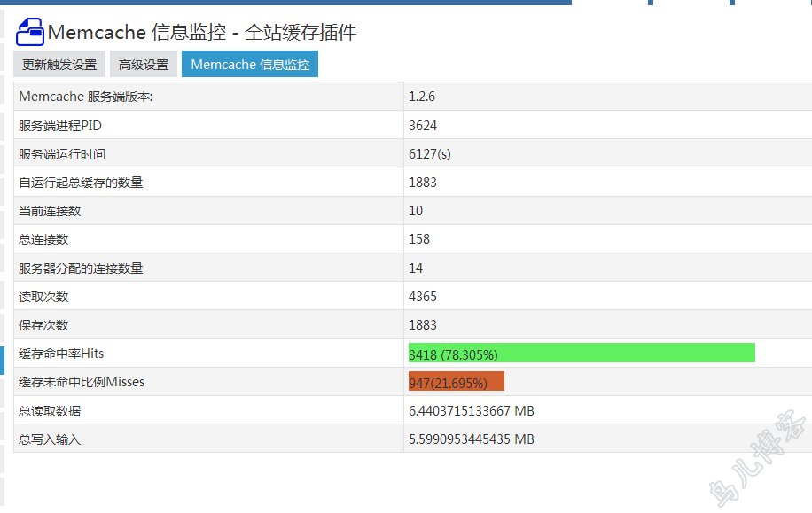The image size is (812, 513).
Task: Click the page title Memcache 信息监控 - 全站缓存插件
Action: pyautogui.click(x=202, y=33)
